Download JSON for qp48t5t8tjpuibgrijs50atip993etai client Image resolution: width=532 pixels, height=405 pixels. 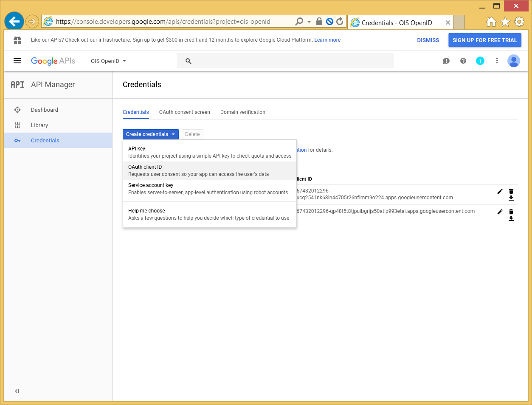coord(511,218)
